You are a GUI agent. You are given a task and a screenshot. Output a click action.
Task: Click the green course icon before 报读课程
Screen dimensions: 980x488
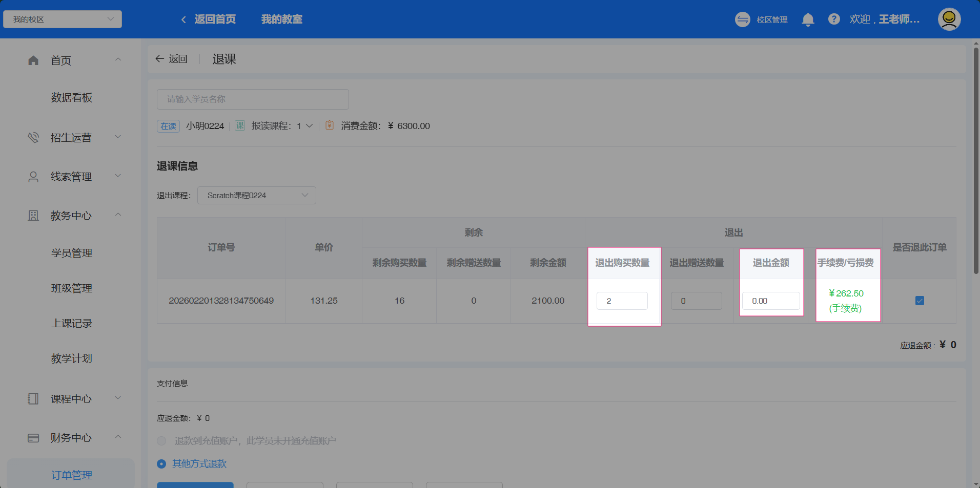pyautogui.click(x=240, y=125)
